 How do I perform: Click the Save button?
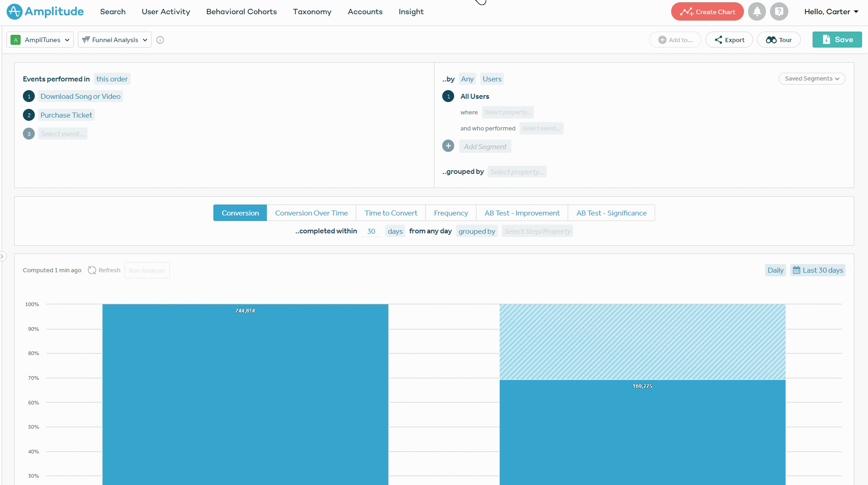coord(837,40)
